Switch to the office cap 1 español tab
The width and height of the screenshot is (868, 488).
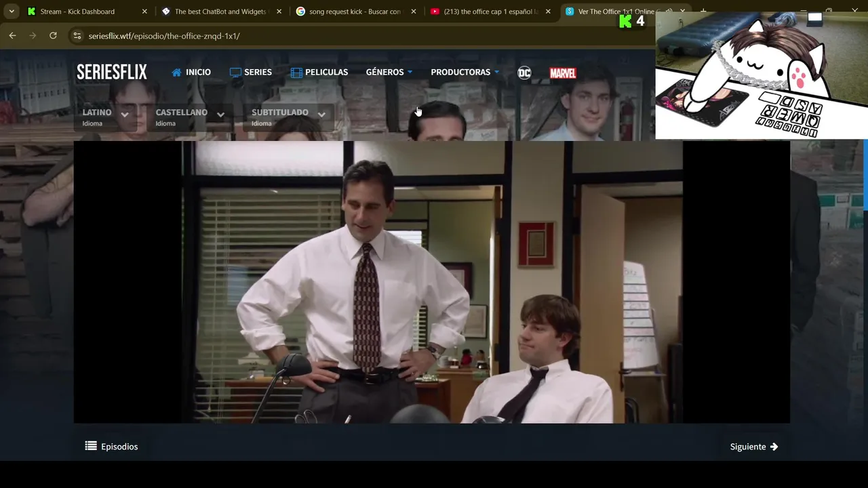490,12
